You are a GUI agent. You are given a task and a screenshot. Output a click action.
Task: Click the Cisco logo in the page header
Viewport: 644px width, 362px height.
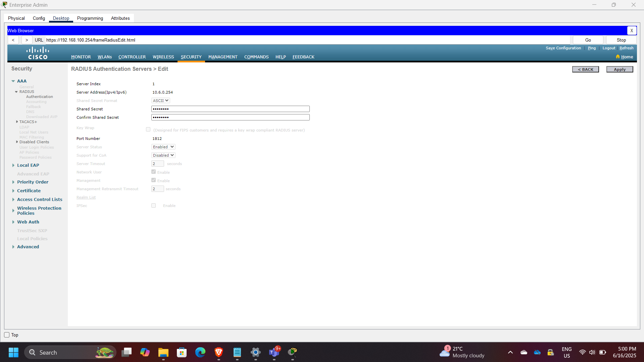(x=37, y=53)
